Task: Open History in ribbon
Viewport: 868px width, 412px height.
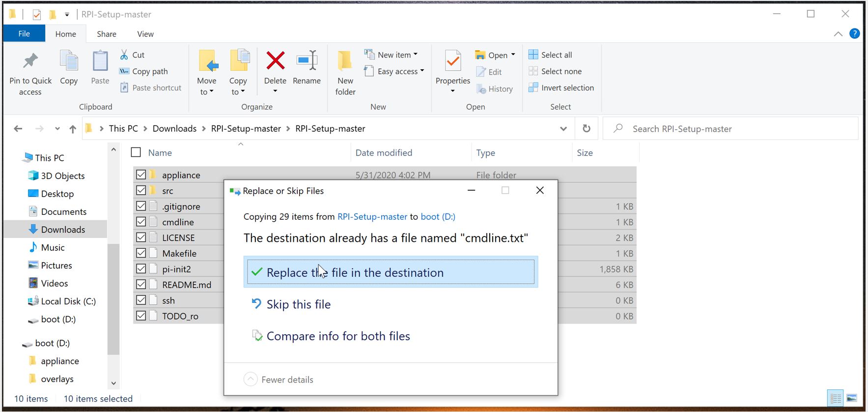Action: (x=495, y=89)
